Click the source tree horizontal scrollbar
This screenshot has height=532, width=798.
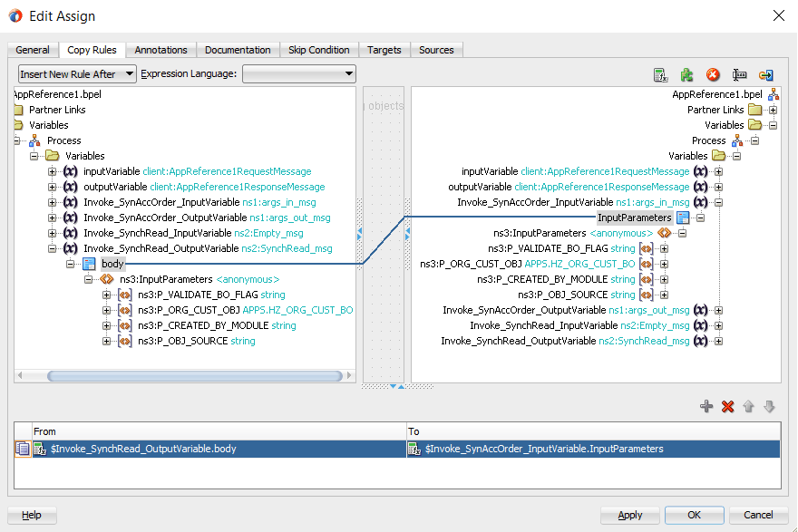(x=195, y=376)
